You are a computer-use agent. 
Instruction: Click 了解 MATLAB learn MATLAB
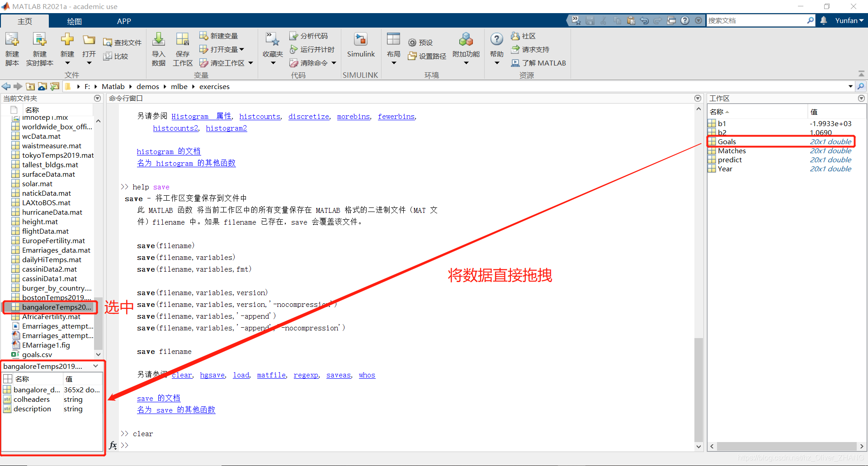(538, 63)
